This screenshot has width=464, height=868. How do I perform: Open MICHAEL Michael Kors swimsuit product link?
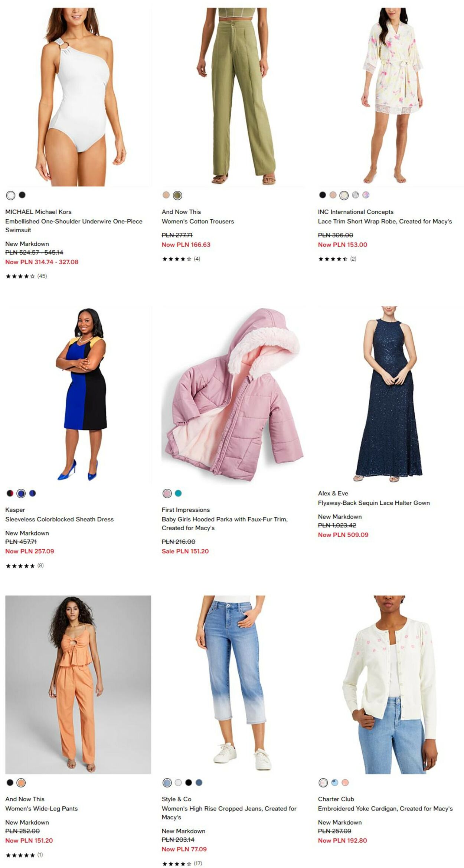click(x=74, y=221)
